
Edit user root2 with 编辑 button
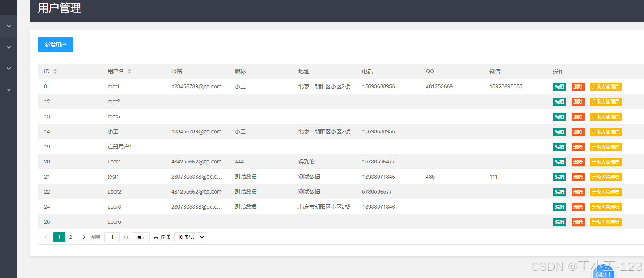point(560,102)
